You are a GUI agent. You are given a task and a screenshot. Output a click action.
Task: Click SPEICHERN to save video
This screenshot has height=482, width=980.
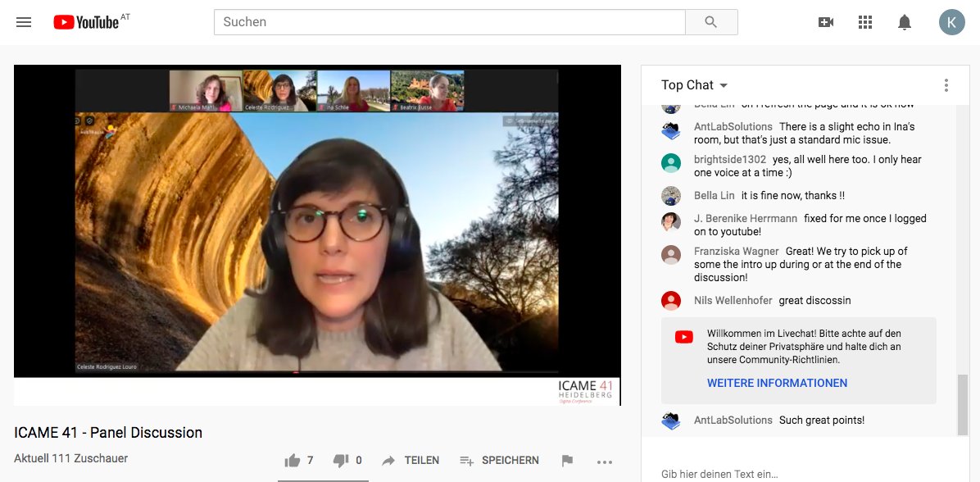click(499, 461)
